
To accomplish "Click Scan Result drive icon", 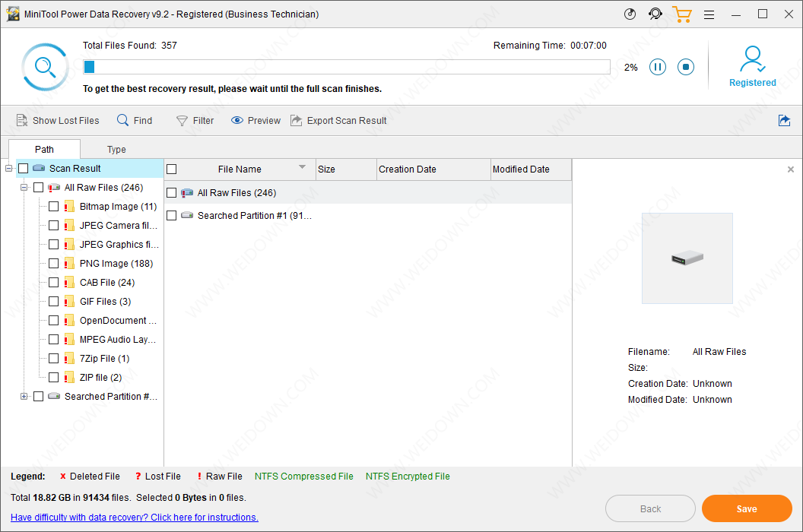I will point(39,168).
